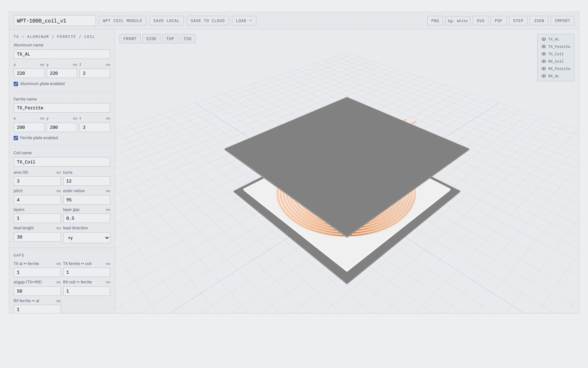The height and width of the screenshot is (368, 588).
Task: Click the TX_Coil label in layer list
Action: pos(556,54)
